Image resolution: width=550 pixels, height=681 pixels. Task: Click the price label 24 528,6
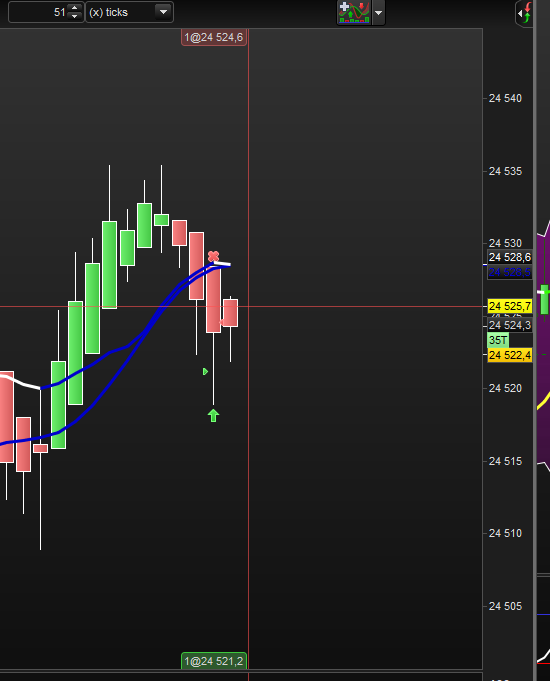point(510,257)
